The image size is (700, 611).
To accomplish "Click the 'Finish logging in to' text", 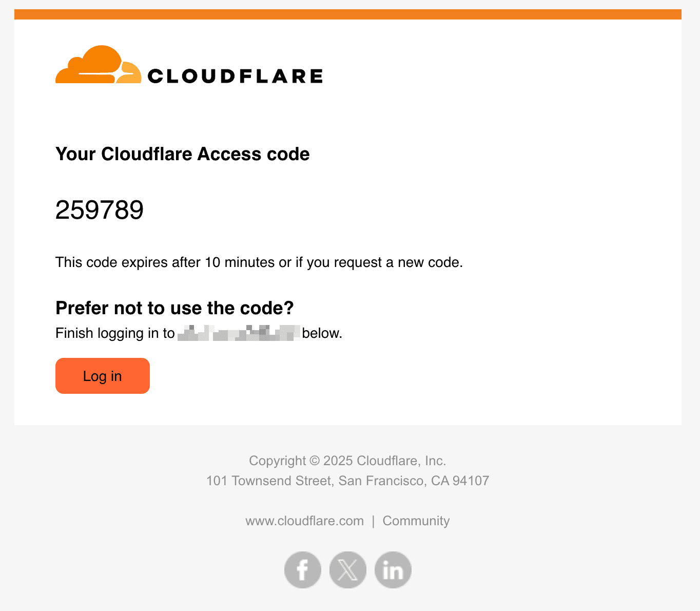I will pos(115,333).
